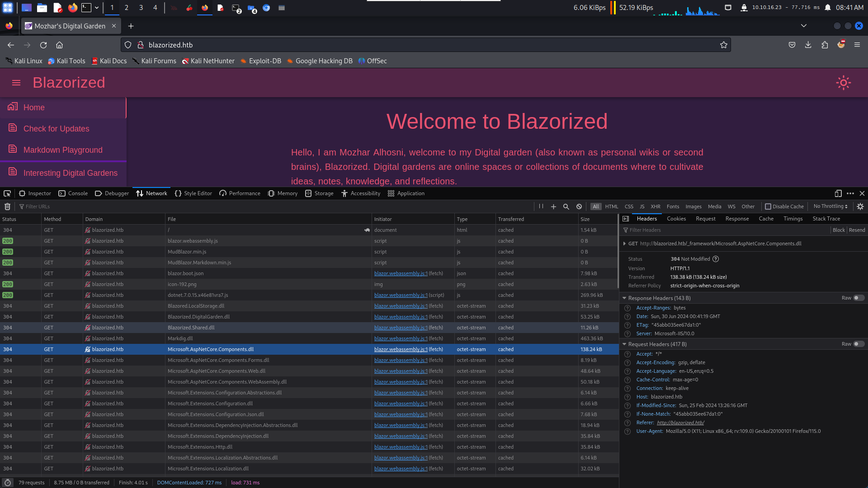
Task: Open the Cookies details tab
Action: 676,219
